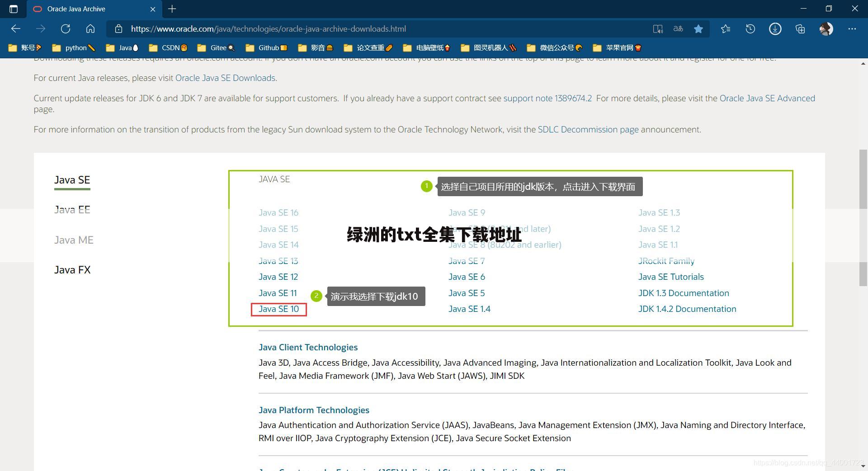Open the Java SE 13 link
868x471 pixels.
(278, 261)
